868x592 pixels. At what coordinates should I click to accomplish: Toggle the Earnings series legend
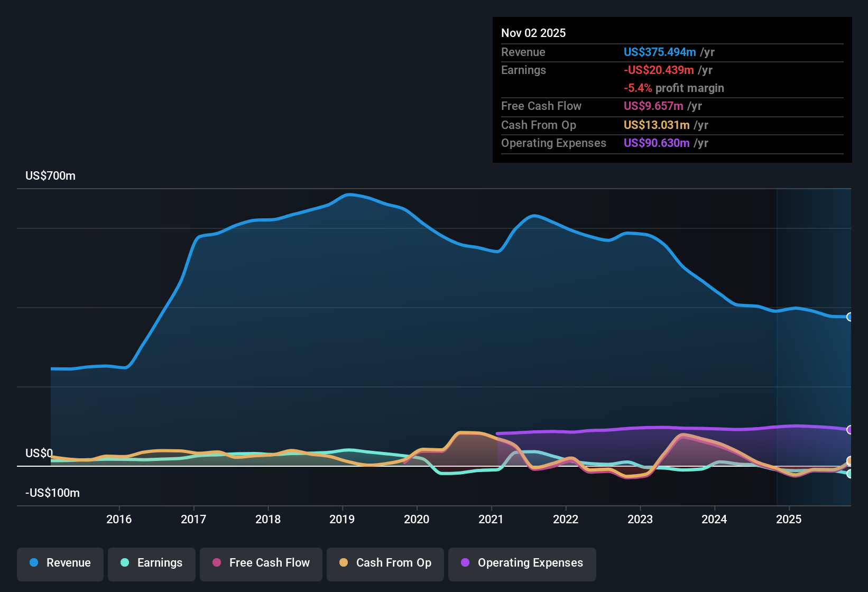(x=152, y=563)
